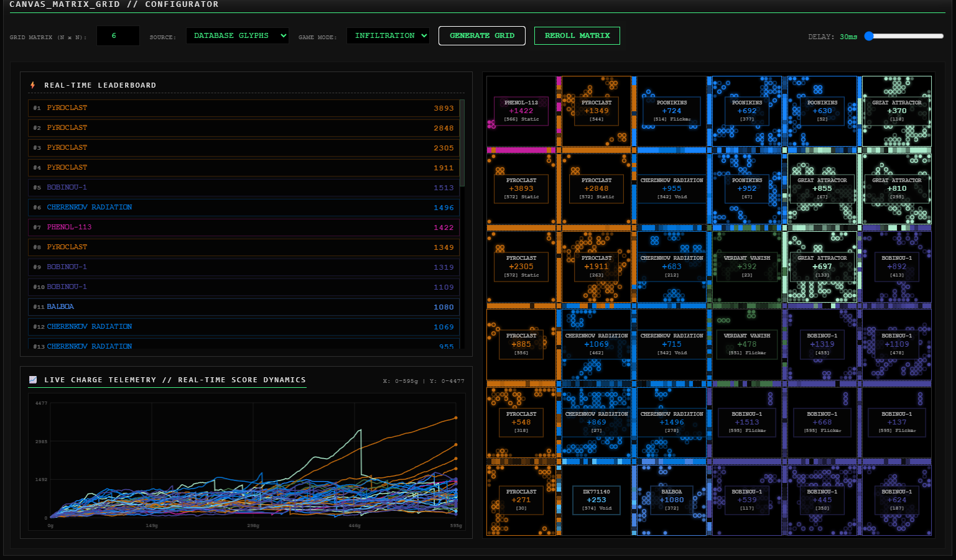
Task: Click the Bobinou-1 +1319 grid cell
Action: point(822,344)
